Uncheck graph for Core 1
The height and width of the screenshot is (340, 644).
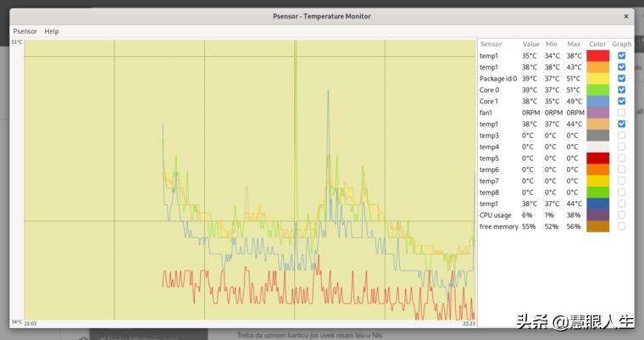(x=621, y=101)
